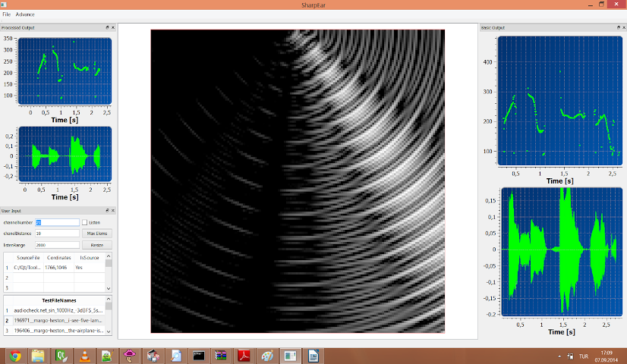Click the IsSource column header
The width and height of the screenshot is (627, 364).
pyautogui.click(x=89, y=258)
